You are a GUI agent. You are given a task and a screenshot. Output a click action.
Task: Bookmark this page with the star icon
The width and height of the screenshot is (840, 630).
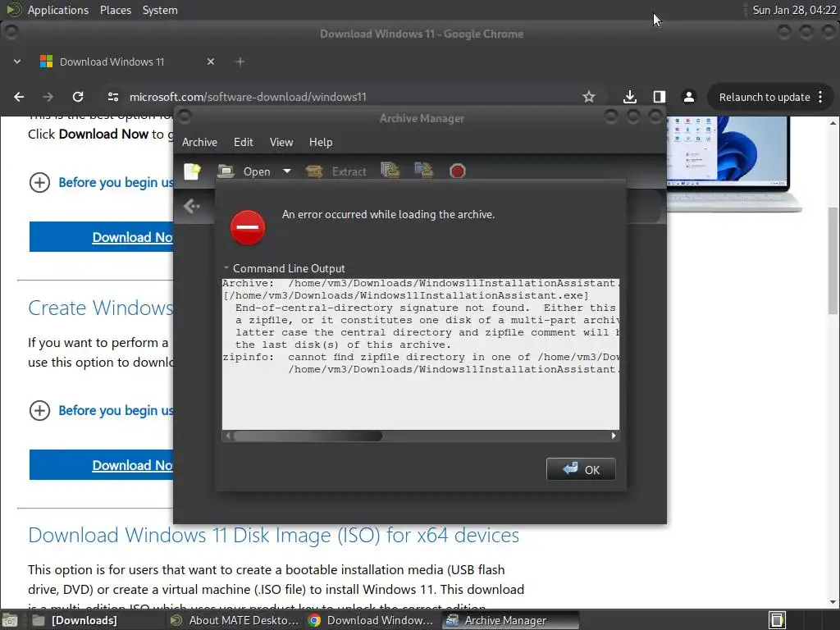coord(589,97)
